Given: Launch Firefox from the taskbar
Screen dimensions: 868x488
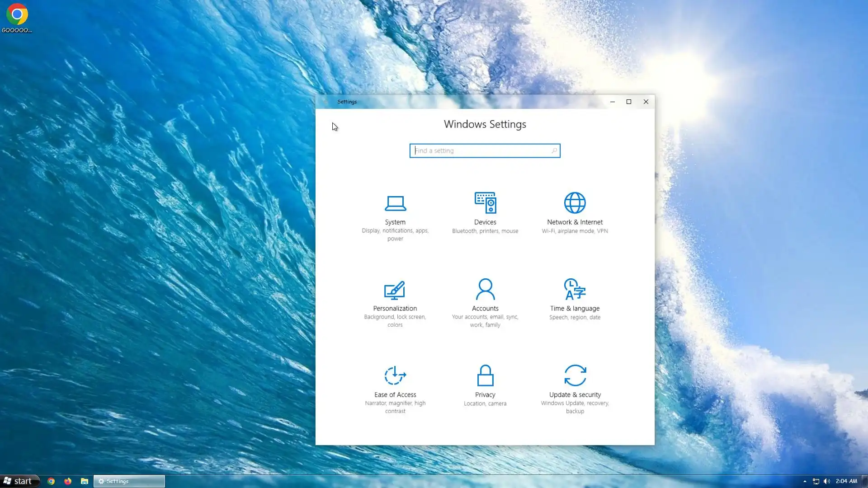Looking at the screenshot, I should click(68, 481).
